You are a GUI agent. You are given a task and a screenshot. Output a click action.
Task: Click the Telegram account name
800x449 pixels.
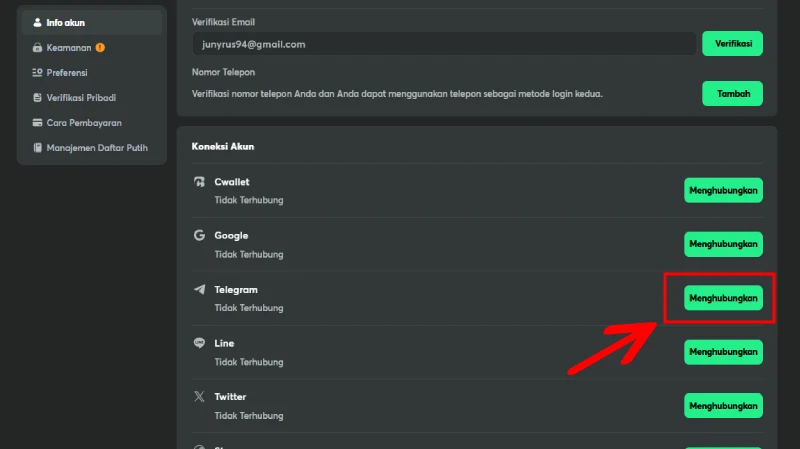coord(236,290)
